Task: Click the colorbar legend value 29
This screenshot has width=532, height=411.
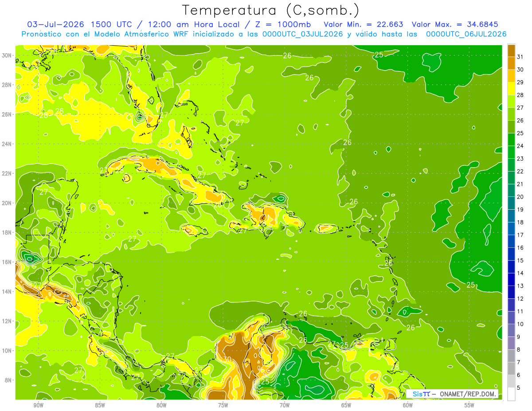Action: coord(520,82)
